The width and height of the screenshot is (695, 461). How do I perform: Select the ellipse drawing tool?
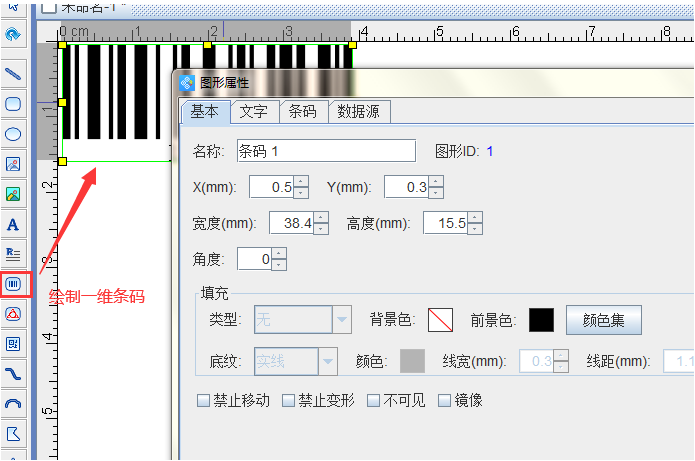point(14,133)
